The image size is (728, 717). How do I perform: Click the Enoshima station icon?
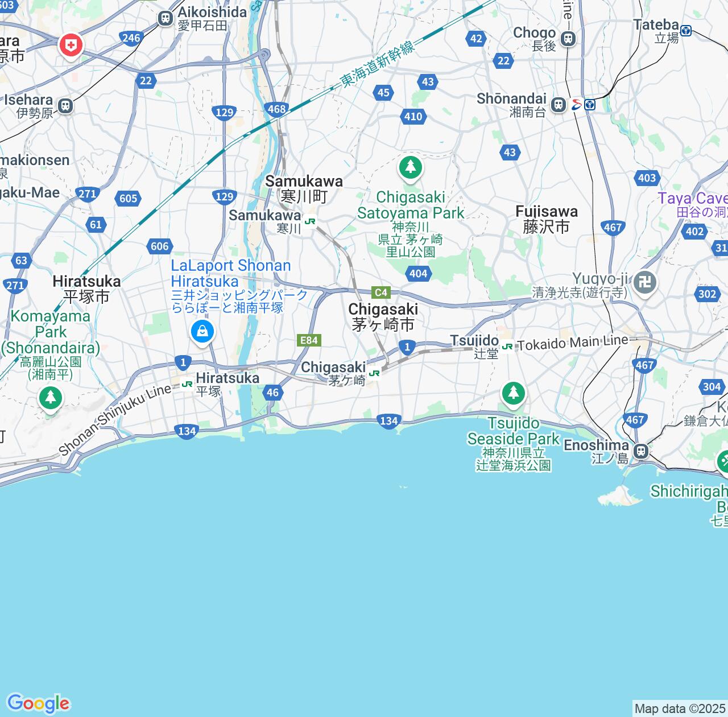pyautogui.click(x=642, y=451)
